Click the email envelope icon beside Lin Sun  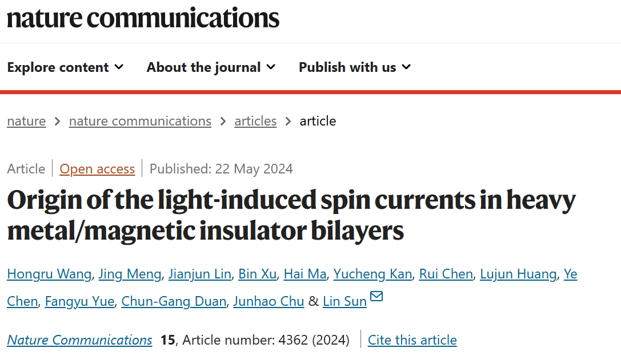click(376, 297)
